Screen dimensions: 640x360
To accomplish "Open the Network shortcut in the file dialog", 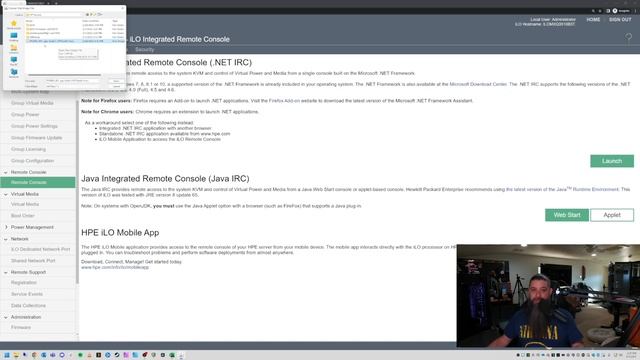I will 13,73.
